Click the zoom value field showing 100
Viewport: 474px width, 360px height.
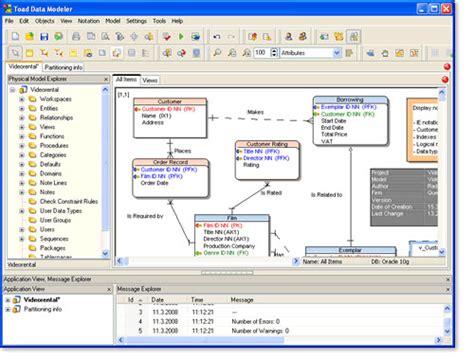coord(262,53)
